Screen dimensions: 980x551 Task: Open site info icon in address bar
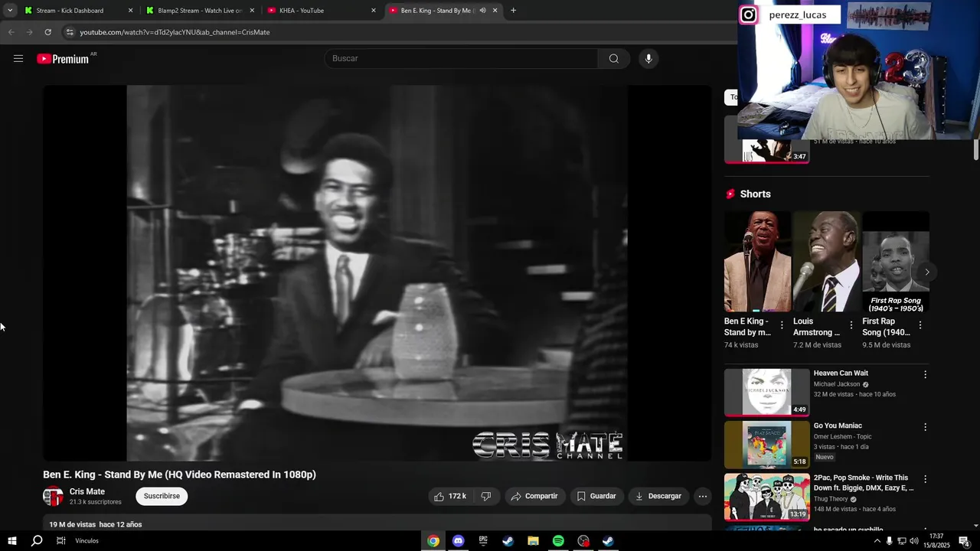click(x=70, y=32)
